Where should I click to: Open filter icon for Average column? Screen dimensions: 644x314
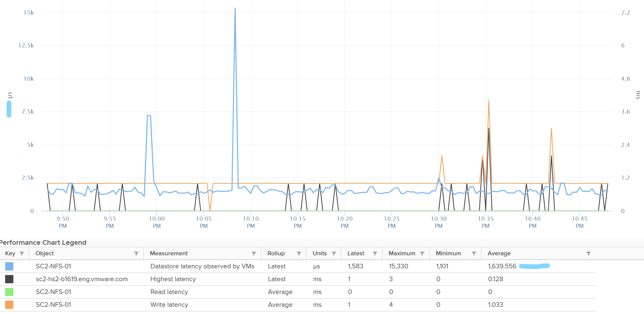coord(589,254)
